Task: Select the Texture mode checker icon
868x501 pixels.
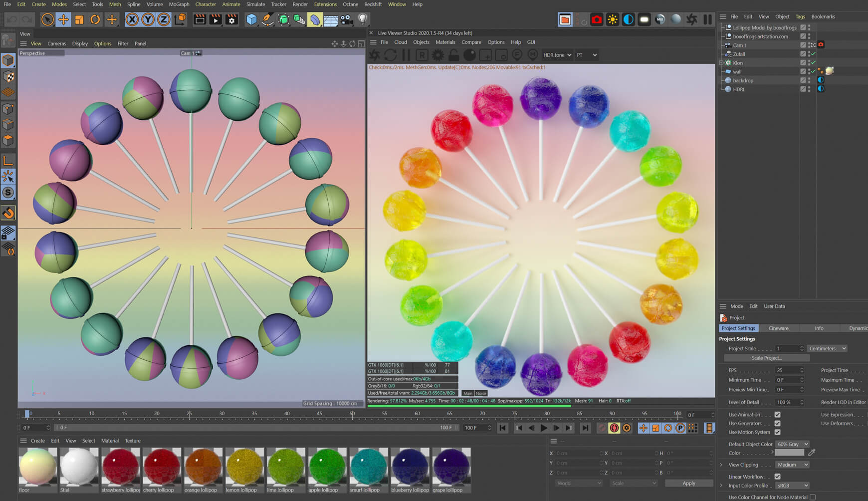Action: click(x=8, y=76)
